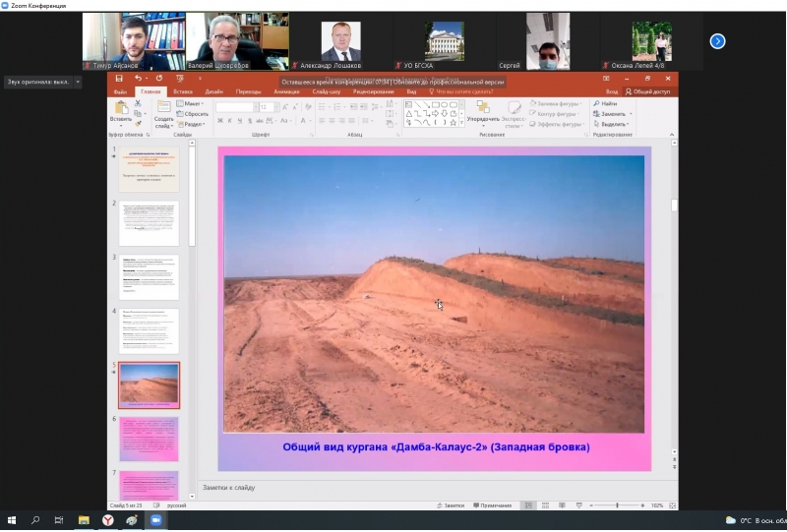Toggle justify text alignment

pos(352,120)
